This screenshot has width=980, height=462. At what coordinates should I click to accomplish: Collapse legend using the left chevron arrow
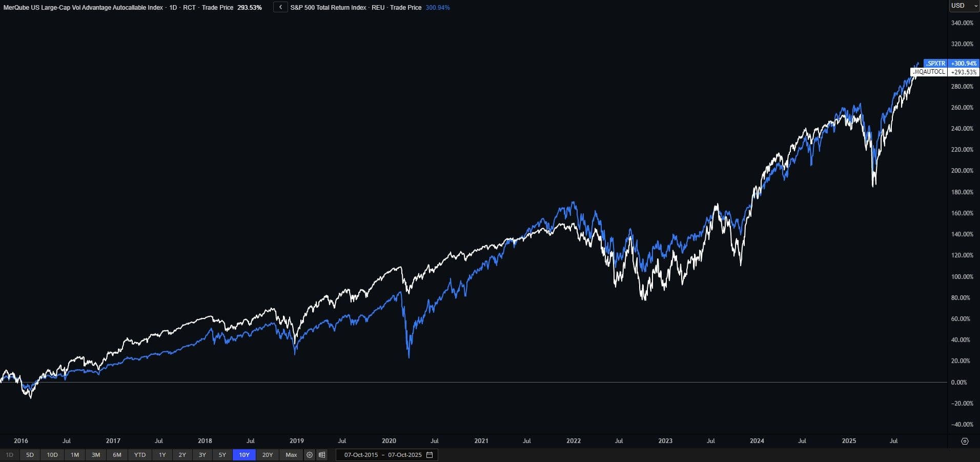click(280, 7)
